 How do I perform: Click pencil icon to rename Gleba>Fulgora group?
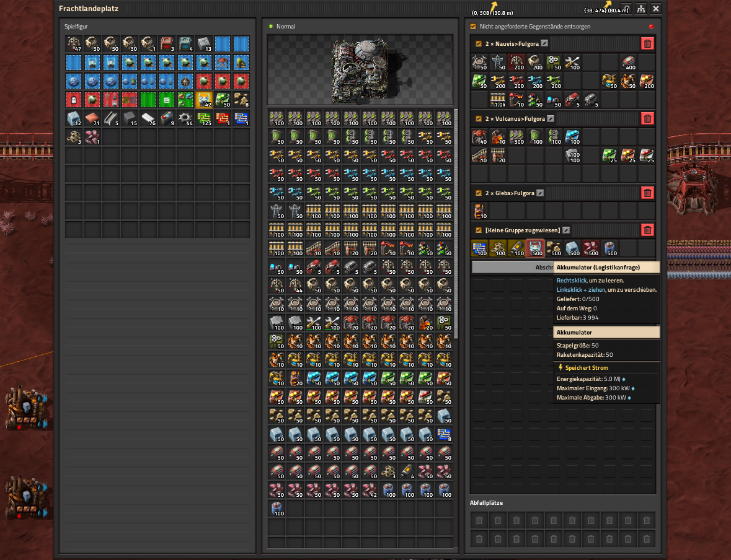coord(540,193)
